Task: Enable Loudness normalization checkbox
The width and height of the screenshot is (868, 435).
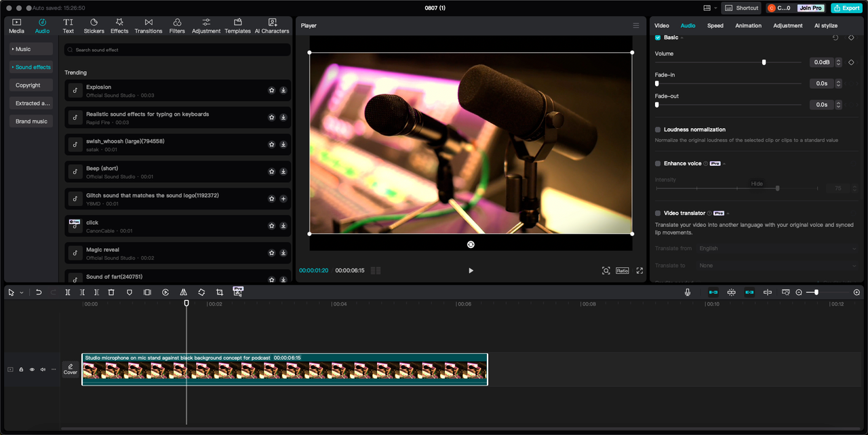Action: click(x=658, y=129)
